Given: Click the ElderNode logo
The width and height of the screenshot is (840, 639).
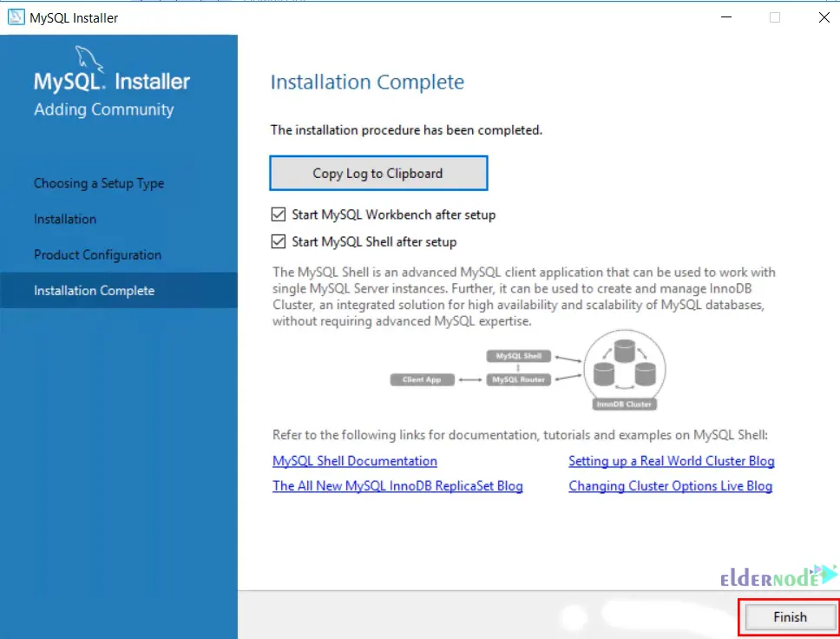Looking at the screenshot, I should (x=771, y=575).
